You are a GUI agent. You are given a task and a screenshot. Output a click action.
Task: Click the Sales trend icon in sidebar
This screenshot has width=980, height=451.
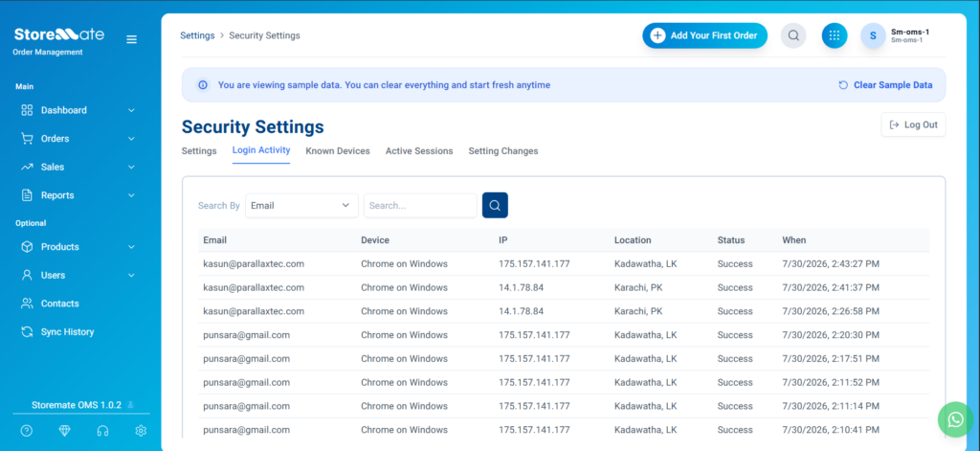click(x=27, y=167)
